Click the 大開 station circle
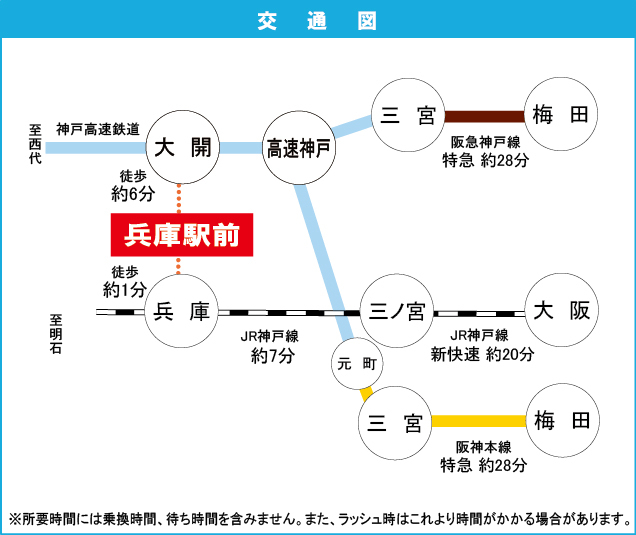This screenshot has height=535, width=636. pos(182,148)
